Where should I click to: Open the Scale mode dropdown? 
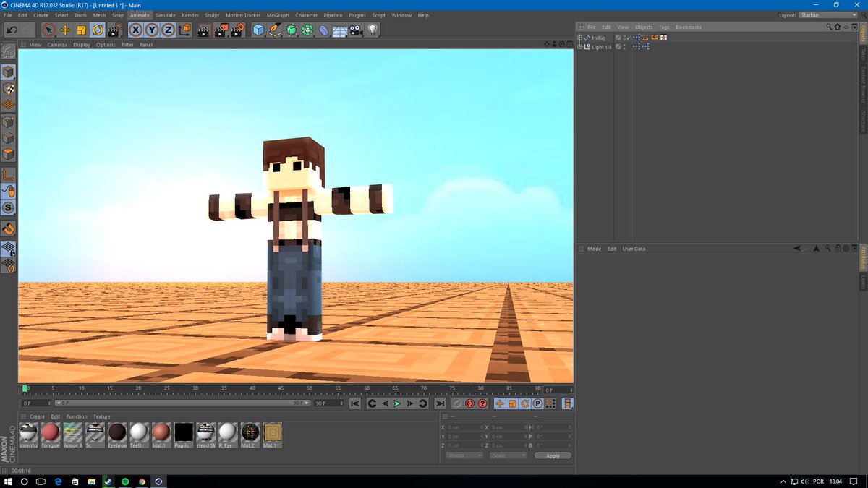click(507, 455)
